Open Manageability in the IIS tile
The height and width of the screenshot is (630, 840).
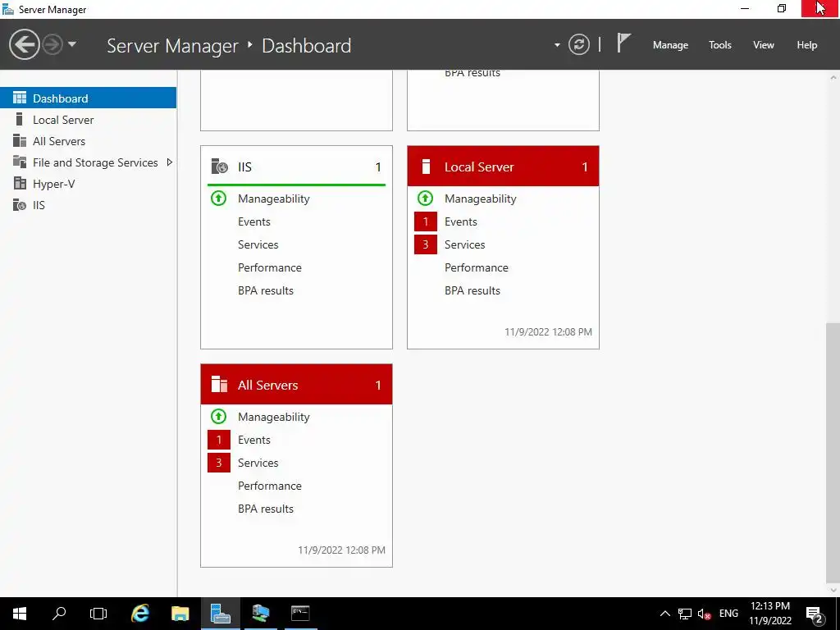(274, 199)
